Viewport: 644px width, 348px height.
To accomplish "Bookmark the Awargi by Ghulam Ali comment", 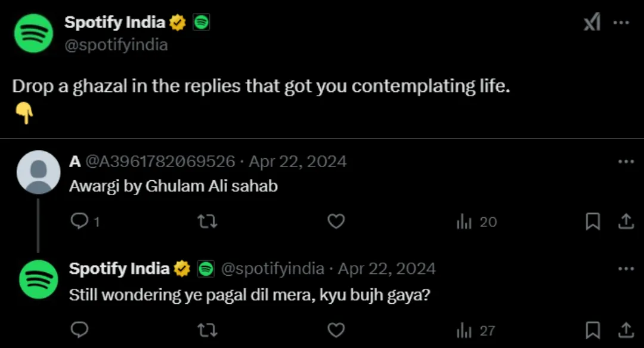I will (593, 221).
